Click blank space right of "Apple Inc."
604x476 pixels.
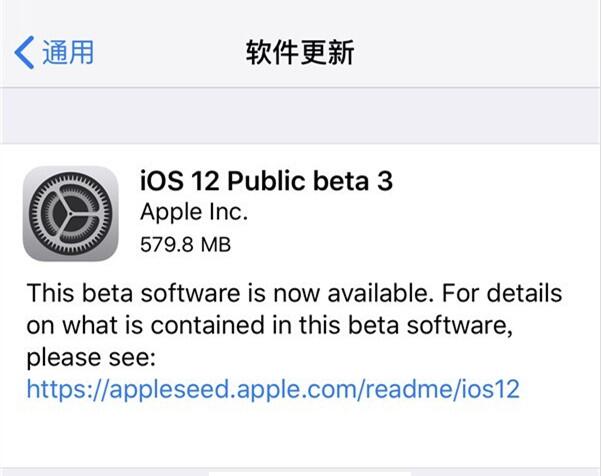coord(420,212)
